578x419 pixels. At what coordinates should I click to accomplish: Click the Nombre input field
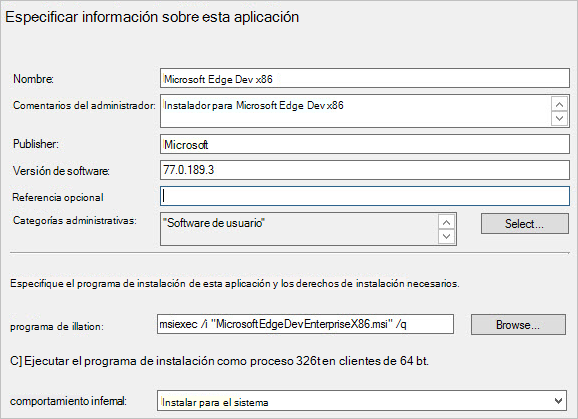[x=365, y=78]
